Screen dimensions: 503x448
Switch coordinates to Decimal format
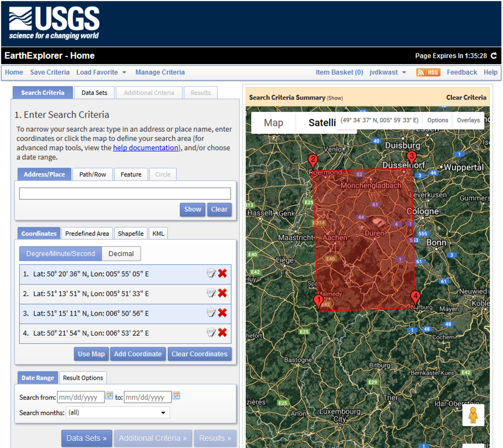click(x=121, y=254)
